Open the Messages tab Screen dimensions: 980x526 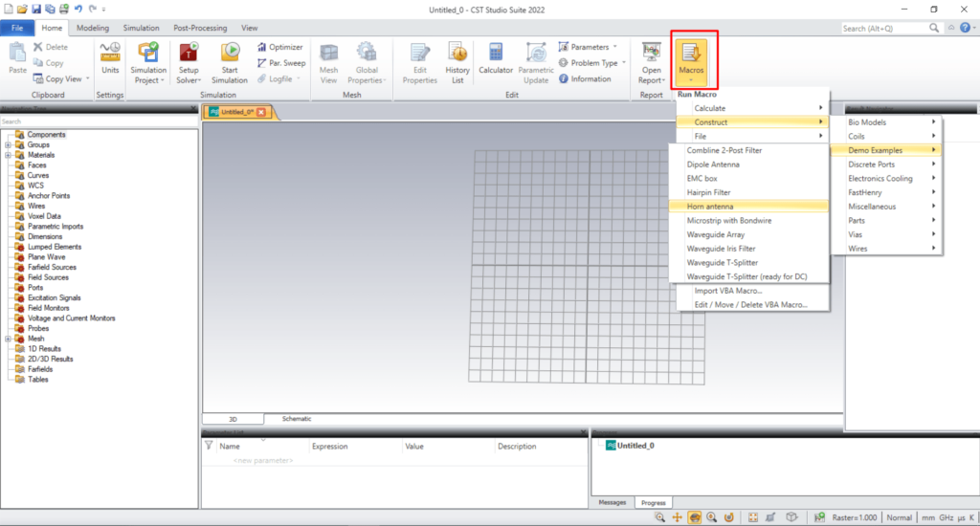point(612,502)
